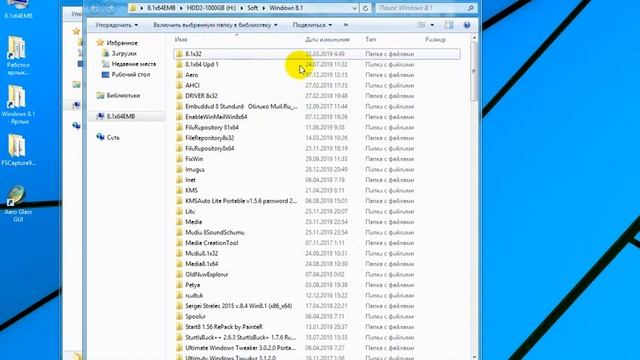Click the Сеть network icon in sidebar
The height and width of the screenshot is (360, 640).
point(100,137)
